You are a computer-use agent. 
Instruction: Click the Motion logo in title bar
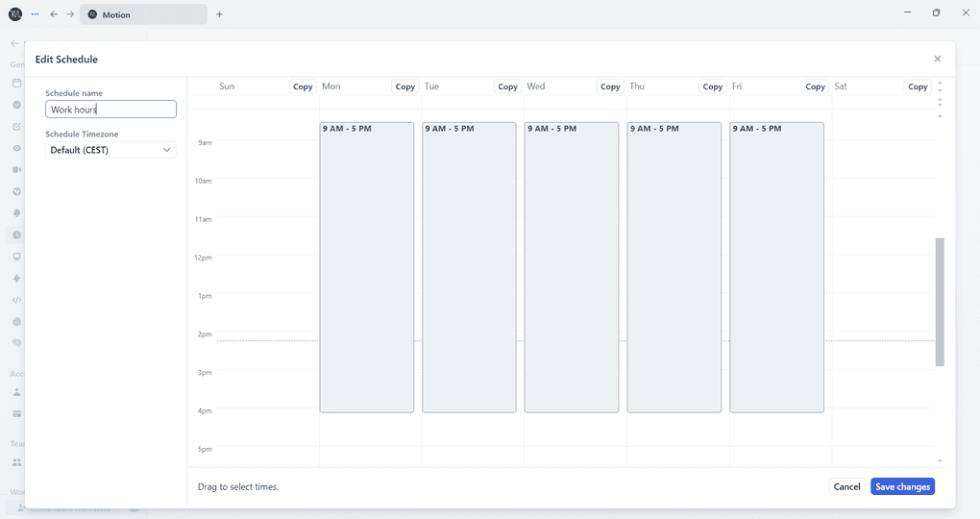(15, 13)
